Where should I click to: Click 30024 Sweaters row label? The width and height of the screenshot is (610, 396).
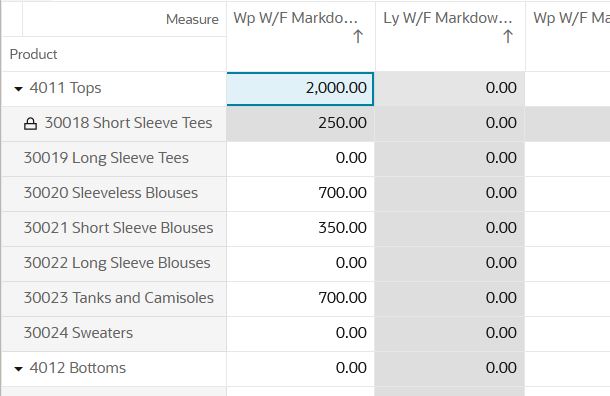[78, 333]
